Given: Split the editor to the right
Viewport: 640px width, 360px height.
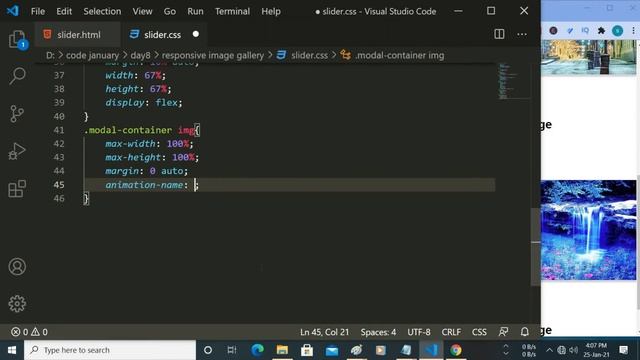Looking at the screenshot, I should click(x=499, y=34).
